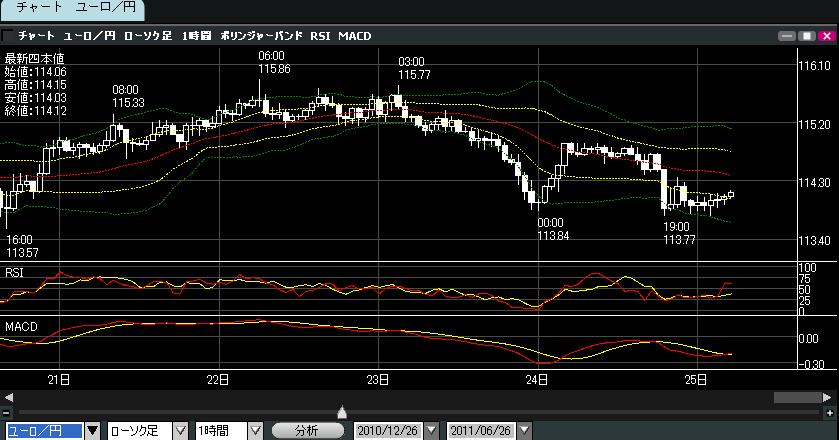Click the MACD 0.00 axis label
Viewport: 839px width, 440px height.
click(x=809, y=339)
